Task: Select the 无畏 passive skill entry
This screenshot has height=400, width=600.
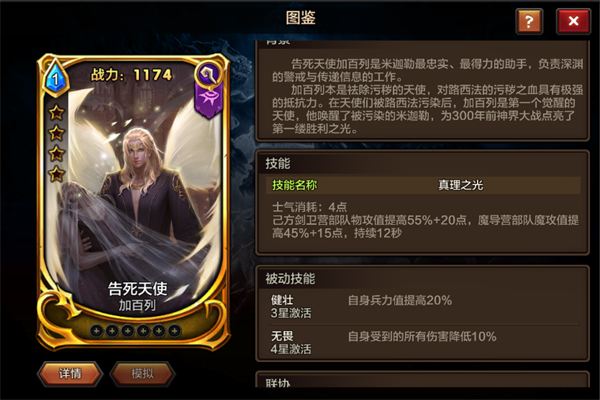Action: [423, 343]
